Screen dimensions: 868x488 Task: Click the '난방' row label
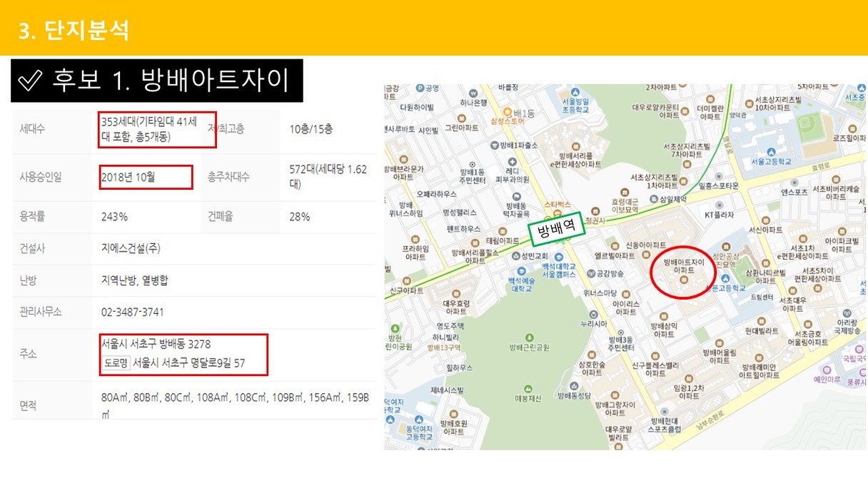tap(28, 280)
